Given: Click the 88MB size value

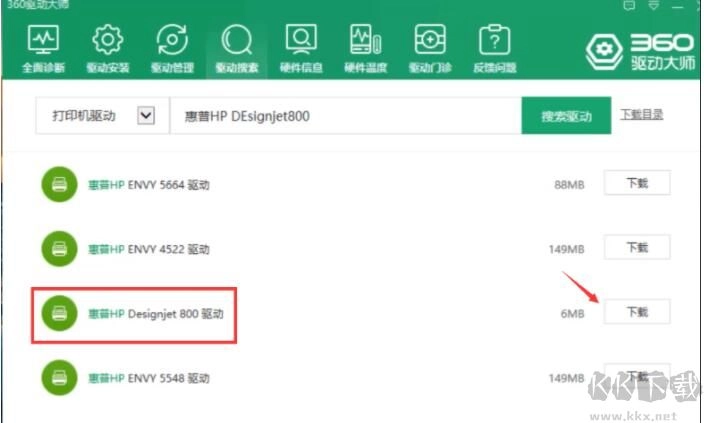Looking at the screenshot, I should tap(569, 185).
